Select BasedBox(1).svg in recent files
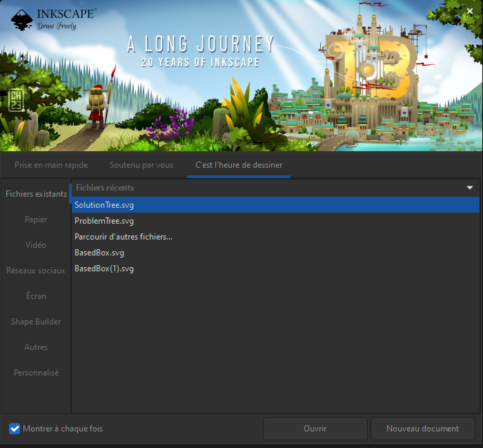 (x=275, y=269)
